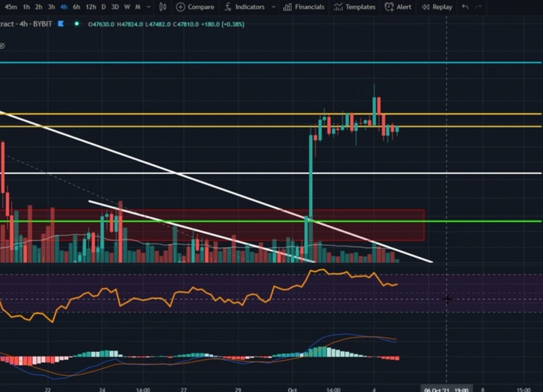Click the Templates label

(360, 7)
